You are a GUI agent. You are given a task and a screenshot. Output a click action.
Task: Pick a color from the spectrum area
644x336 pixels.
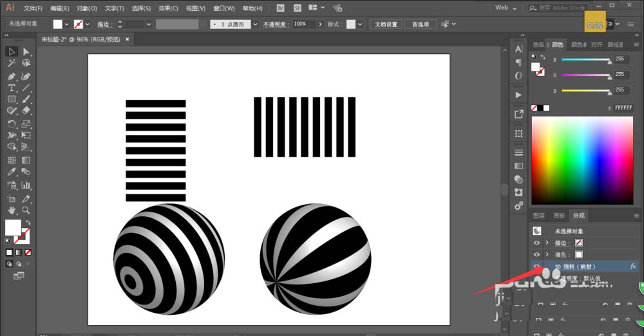pos(582,160)
